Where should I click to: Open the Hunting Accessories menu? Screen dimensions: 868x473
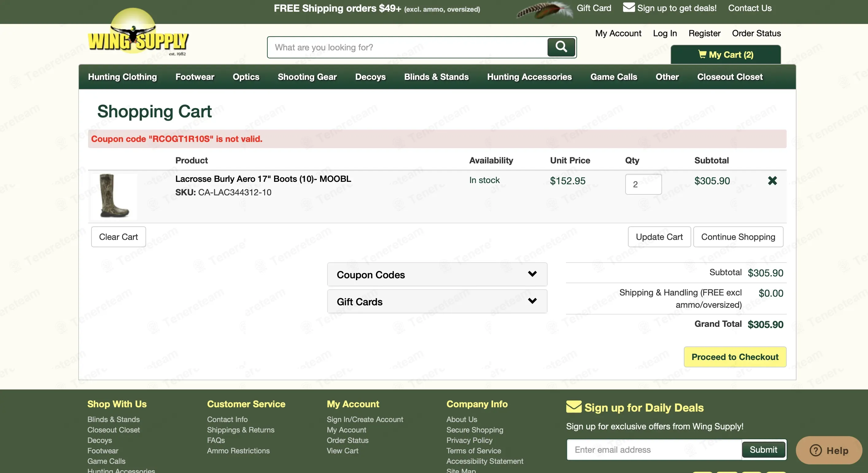pos(529,77)
